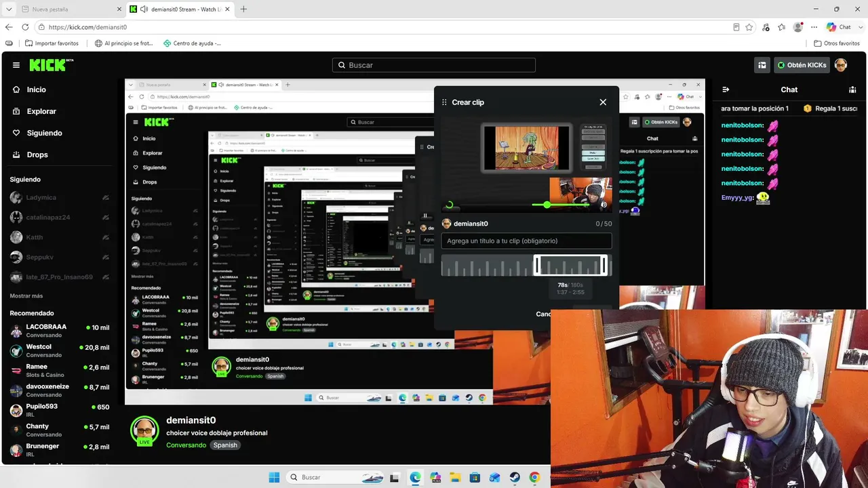Click clip range right handle
This screenshot has height=488, width=868.
(x=604, y=265)
